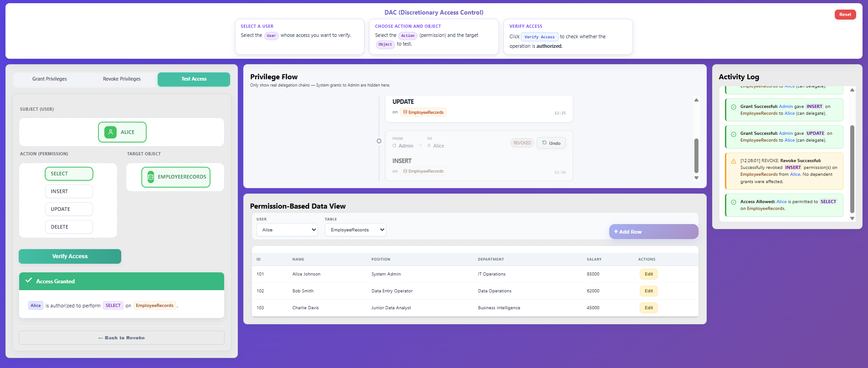Click the EmployeeRecords database icon in Target Object
The image size is (868, 368).
click(151, 177)
